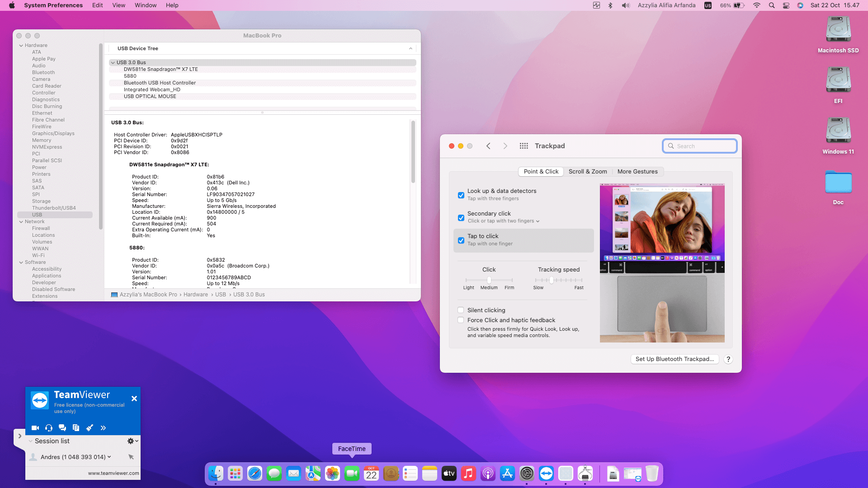Collapse the TeamViewer Session list
This screenshot has height=488, width=868.
tap(30, 441)
